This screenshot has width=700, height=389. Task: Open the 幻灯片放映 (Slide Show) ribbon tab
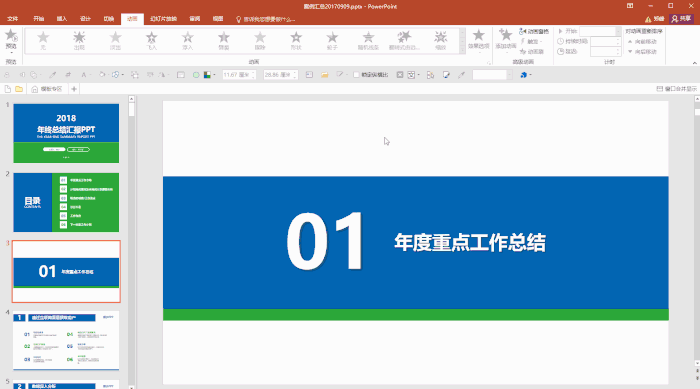pos(163,19)
